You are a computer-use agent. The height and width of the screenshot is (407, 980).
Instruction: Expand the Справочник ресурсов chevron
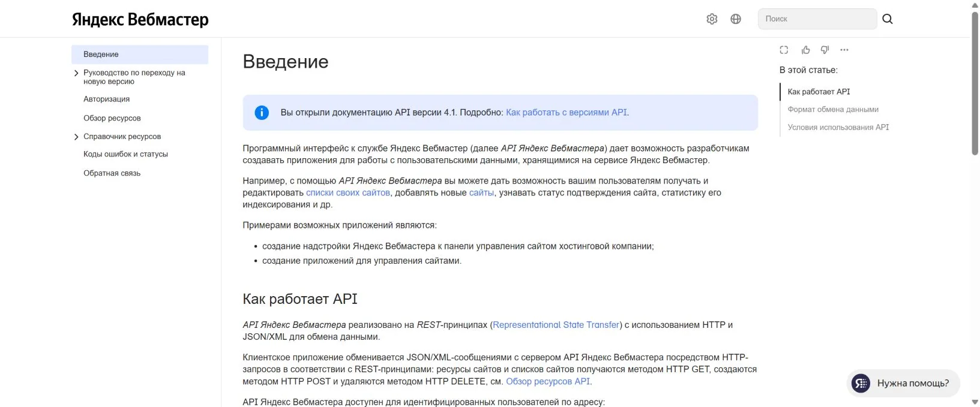(x=76, y=137)
